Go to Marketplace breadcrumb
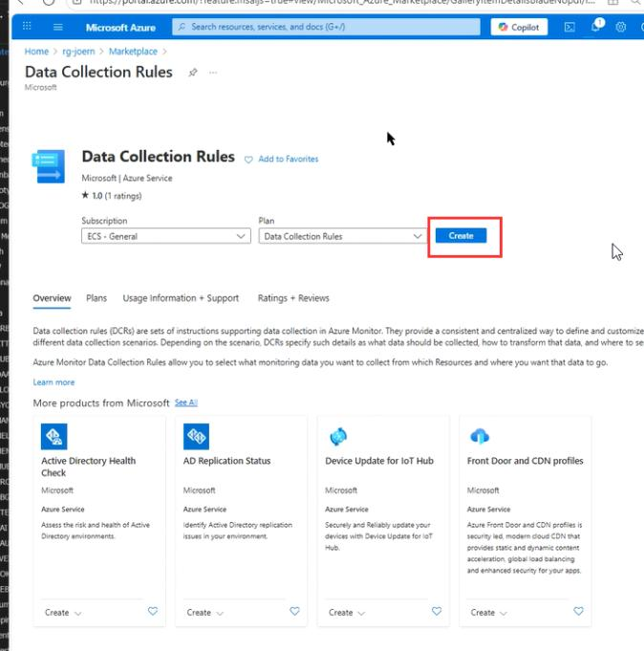Image resolution: width=644 pixels, height=651 pixels. [133, 52]
